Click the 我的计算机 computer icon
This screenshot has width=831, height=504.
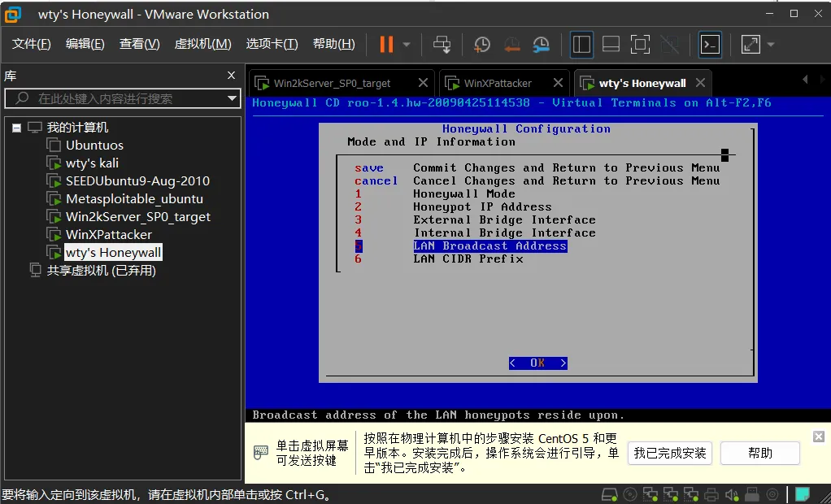pyautogui.click(x=35, y=128)
